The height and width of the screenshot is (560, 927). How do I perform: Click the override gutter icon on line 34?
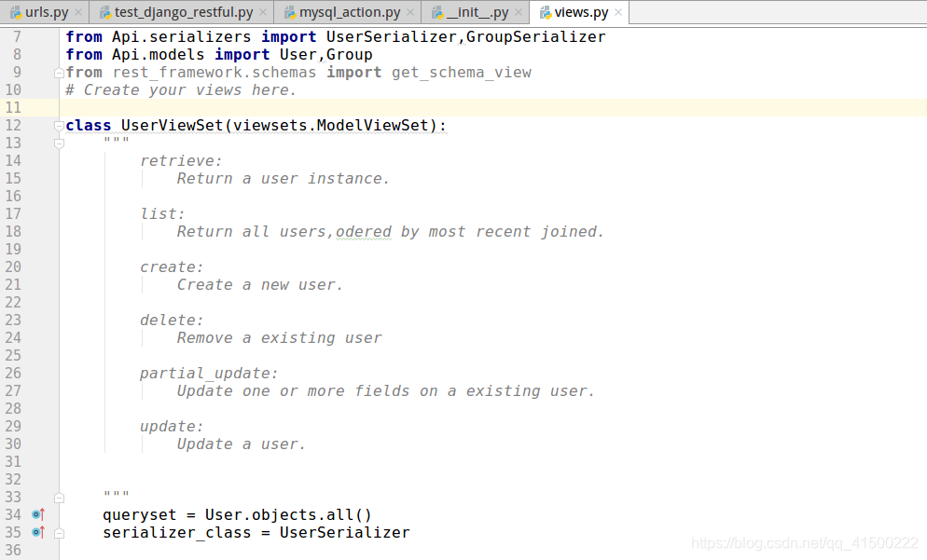[38, 514]
